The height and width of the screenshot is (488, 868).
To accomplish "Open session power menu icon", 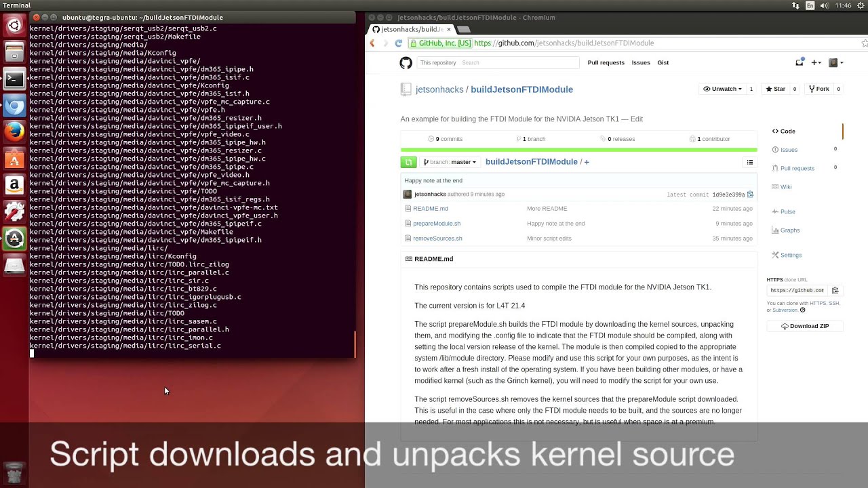I will point(860,5).
